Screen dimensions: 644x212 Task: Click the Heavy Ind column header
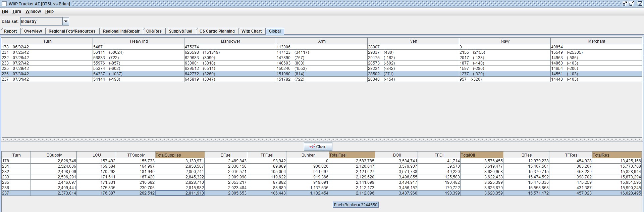pyautogui.click(x=139, y=41)
